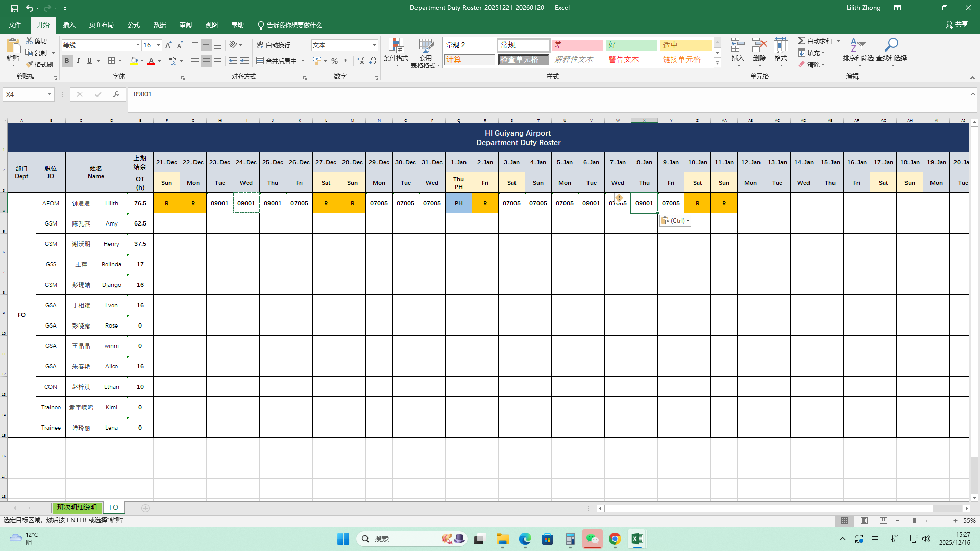Toggle Italic formatting button
This screenshot has width=980, height=551.
point(78,61)
